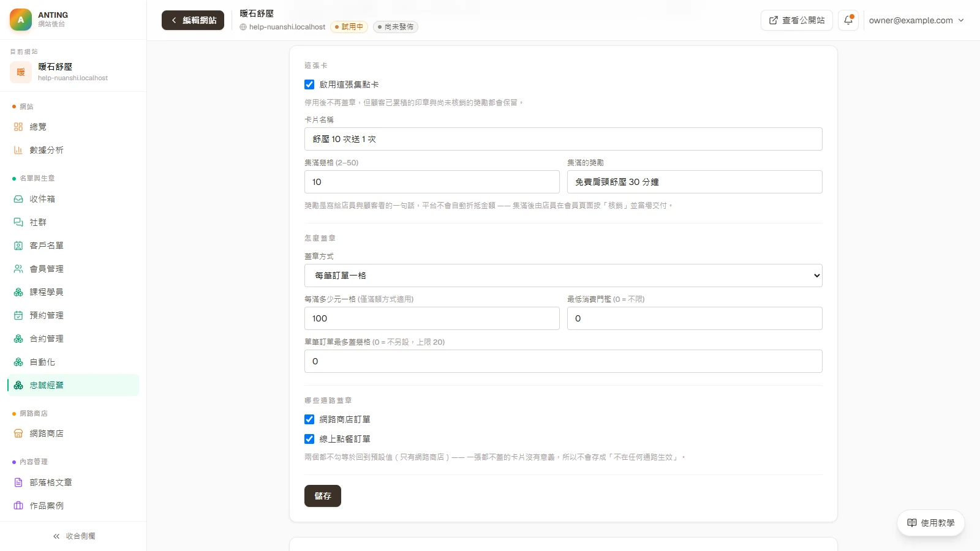Screen dimensions: 980x551
Task: Click the 部落格文章 document icon
Action: [18, 482]
